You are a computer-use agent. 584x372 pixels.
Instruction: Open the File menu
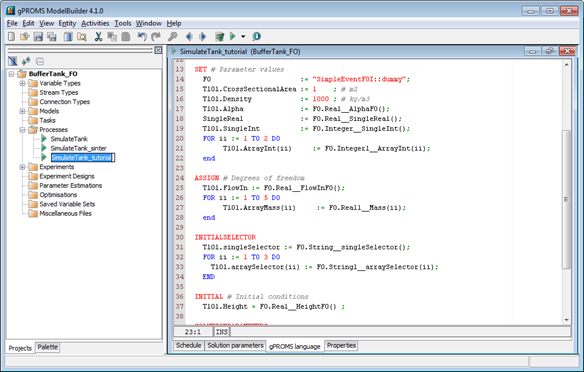tap(12, 23)
